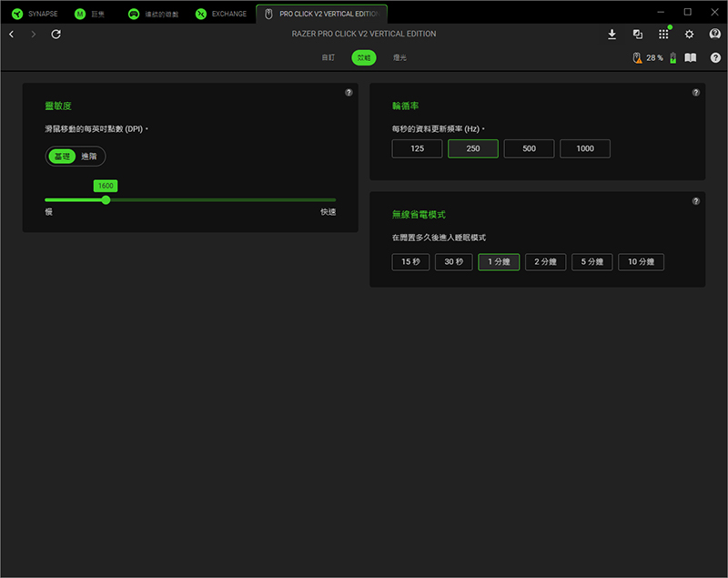728x578 pixels.
Task: Set sleep timer to 30 秒
Action: coord(454,262)
